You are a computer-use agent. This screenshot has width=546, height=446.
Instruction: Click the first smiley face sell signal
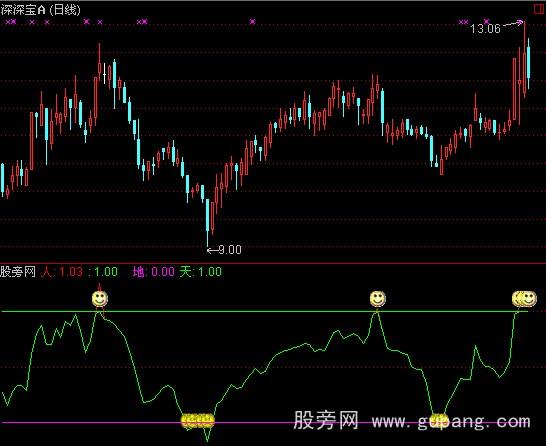100,299
